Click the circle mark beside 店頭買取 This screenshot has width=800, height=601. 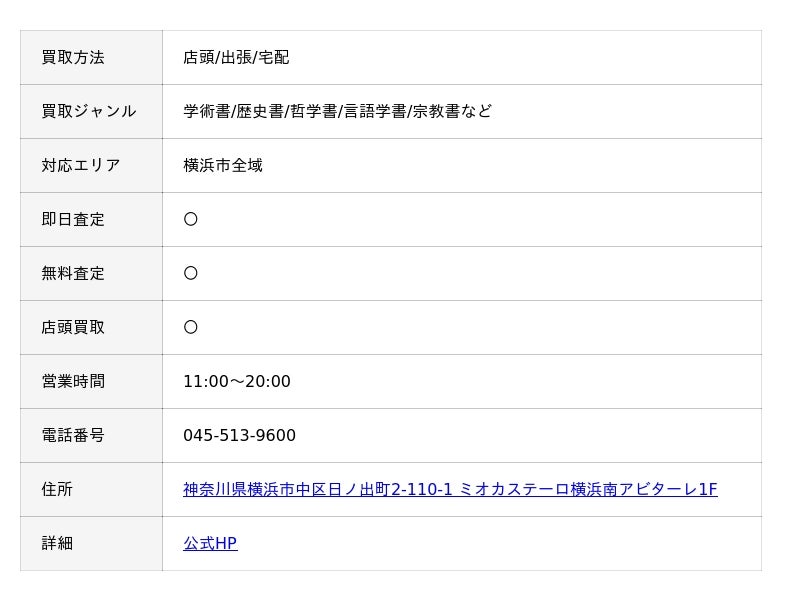point(191,327)
